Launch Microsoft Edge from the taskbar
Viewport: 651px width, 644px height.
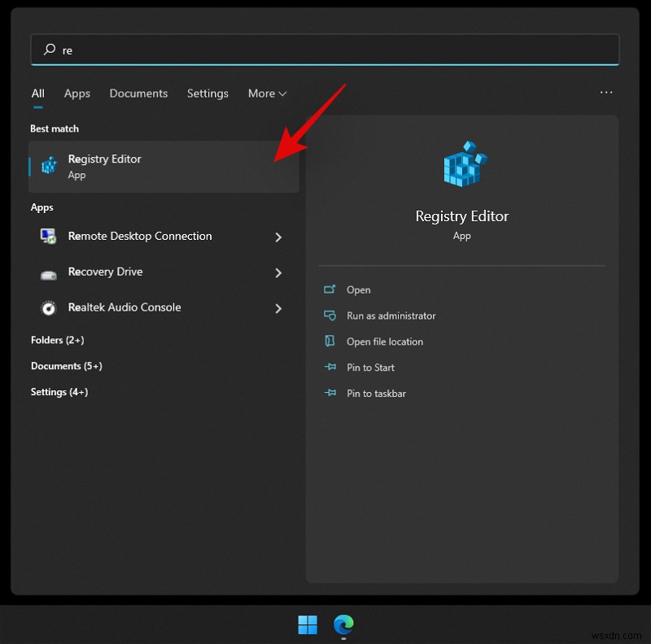click(x=343, y=625)
